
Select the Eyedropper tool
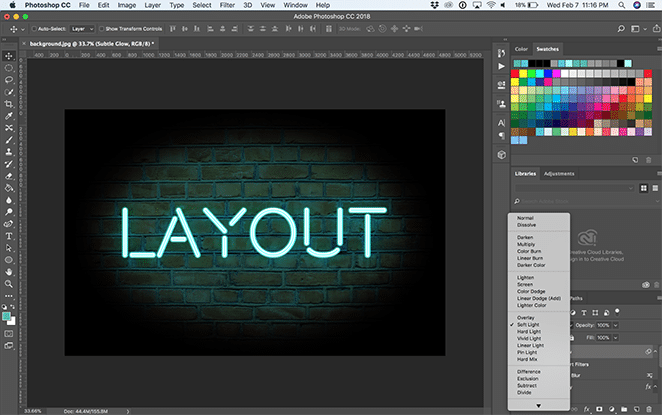pyautogui.click(x=8, y=116)
